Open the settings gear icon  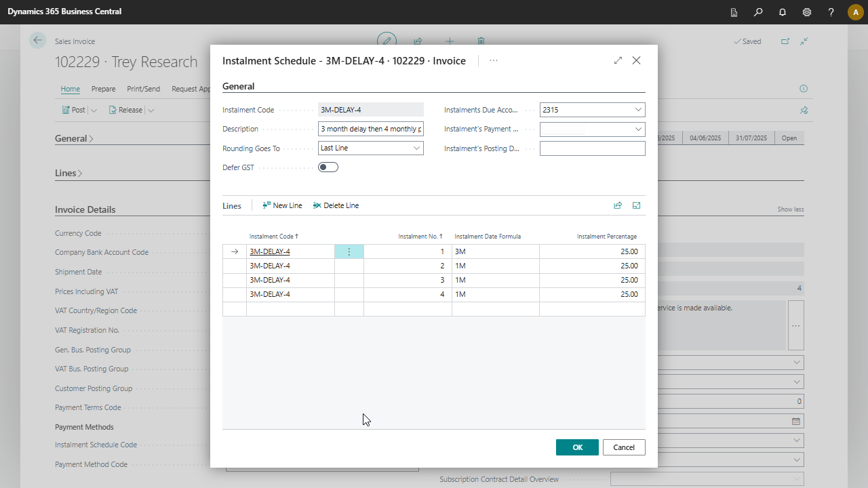[807, 12]
